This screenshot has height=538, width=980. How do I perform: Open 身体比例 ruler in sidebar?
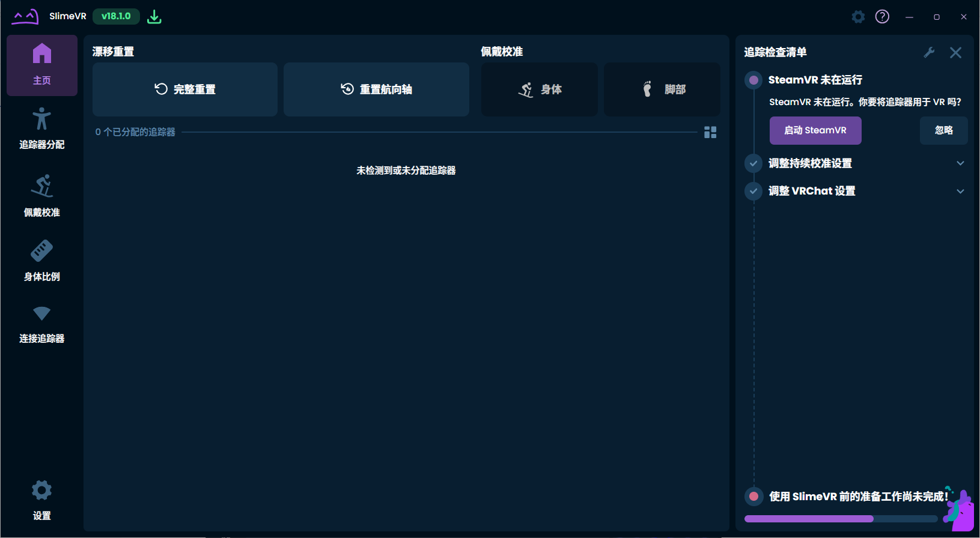click(42, 260)
